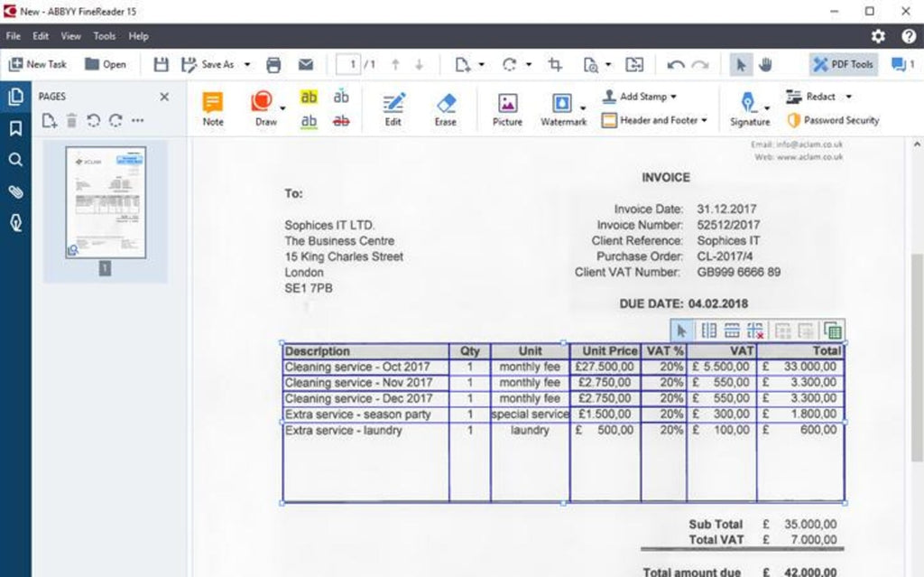Redo the last undone action
This screenshot has height=577, width=924.
pyautogui.click(x=699, y=64)
